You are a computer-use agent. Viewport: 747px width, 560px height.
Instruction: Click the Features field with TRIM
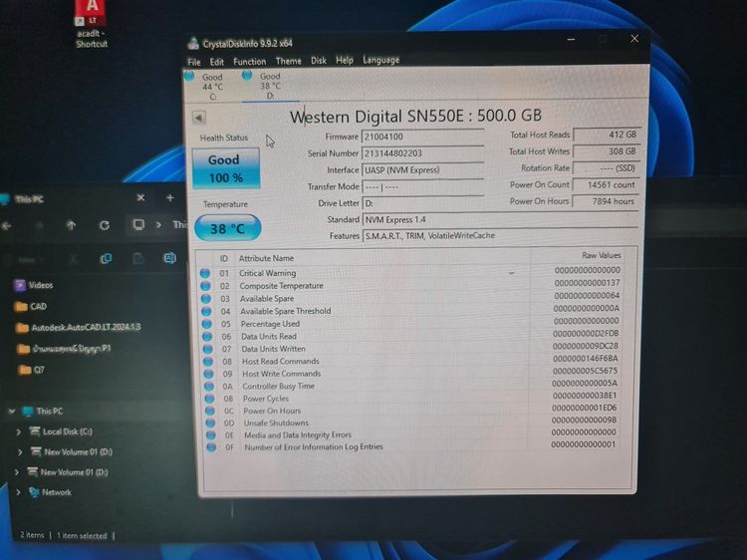coord(500,235)
